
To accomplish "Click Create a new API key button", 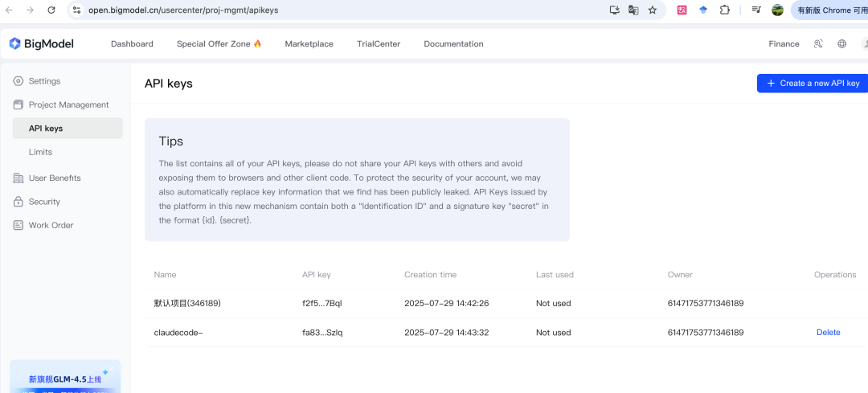I will point(812,83).
